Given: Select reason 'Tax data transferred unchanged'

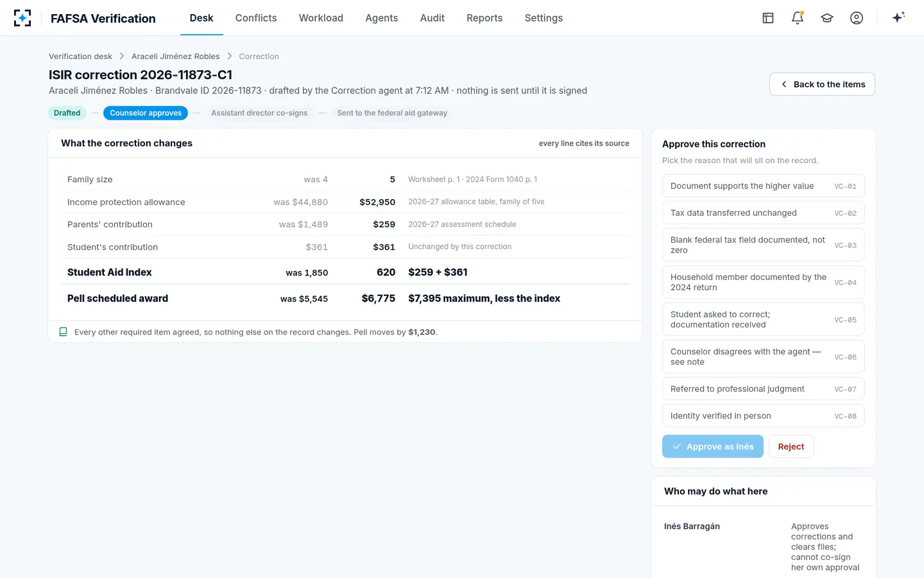Looking at the screenshot, I should 764,213.
